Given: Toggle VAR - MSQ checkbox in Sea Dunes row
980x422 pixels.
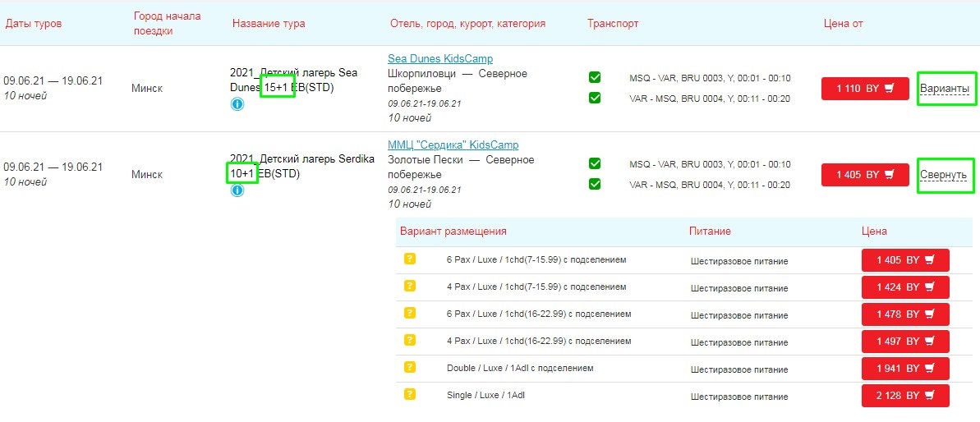Looking at the screenshot, I should point(595,98).
